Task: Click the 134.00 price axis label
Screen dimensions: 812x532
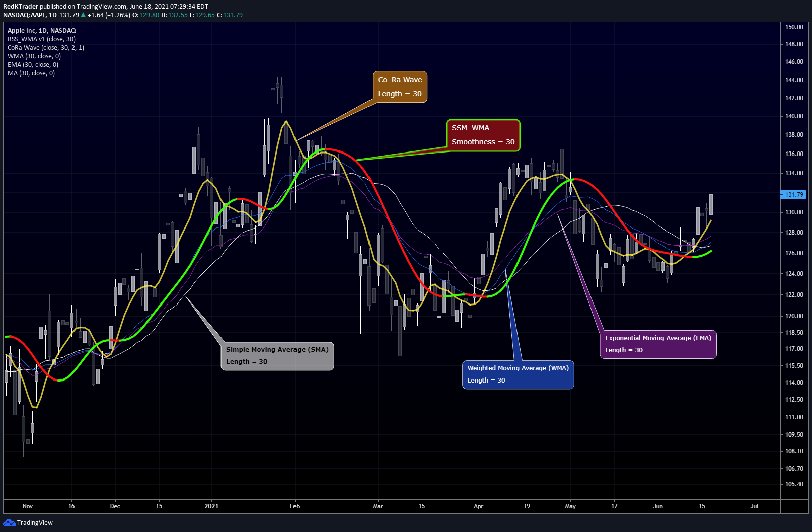Action: pos(794,173)
